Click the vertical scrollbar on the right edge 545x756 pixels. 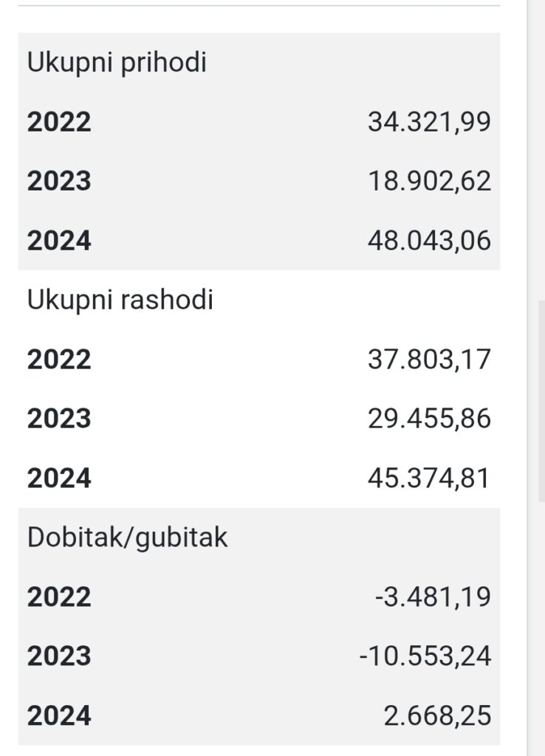pyautogui.click(x=541, y=399)
